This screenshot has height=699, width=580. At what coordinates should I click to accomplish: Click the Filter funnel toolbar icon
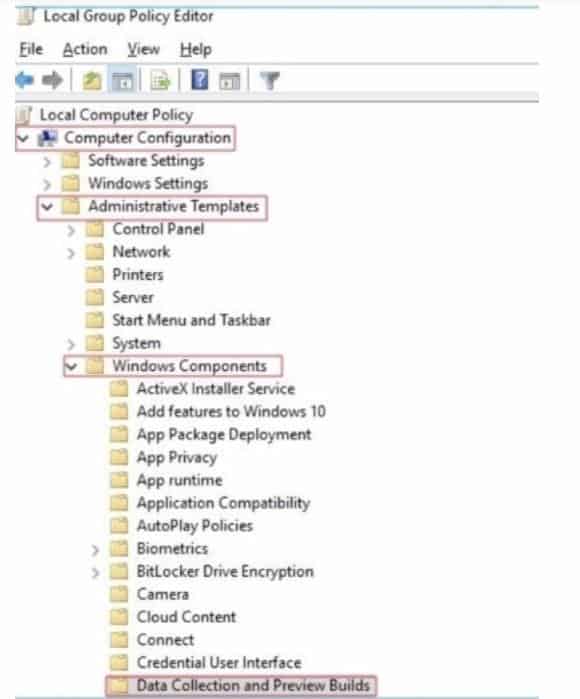click(x=270, y=81)
